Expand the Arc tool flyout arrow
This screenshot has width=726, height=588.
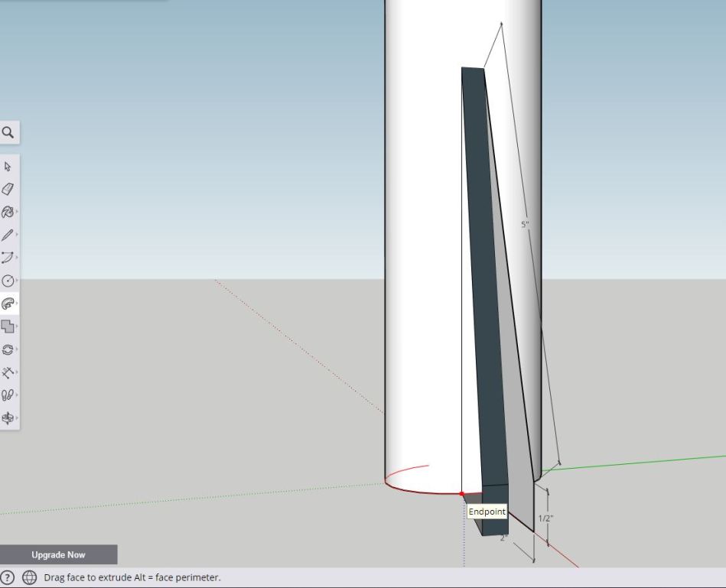[x=17, y=258]
